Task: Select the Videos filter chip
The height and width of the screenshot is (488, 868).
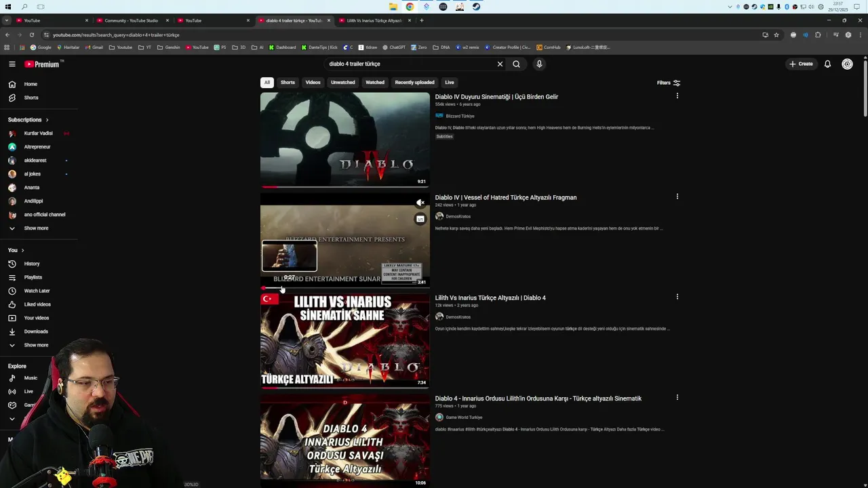Action: click(x=313, y=83)
